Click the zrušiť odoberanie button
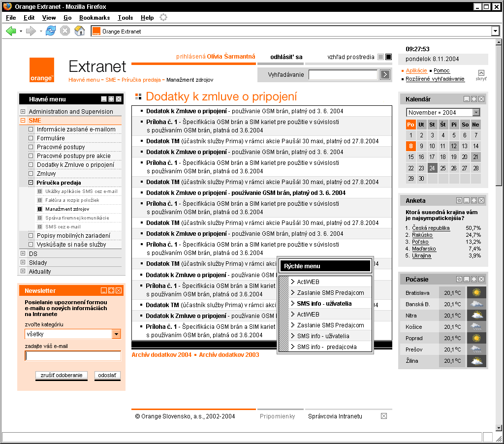The width and height of the screenshot is (504, 444). (62, 375)
